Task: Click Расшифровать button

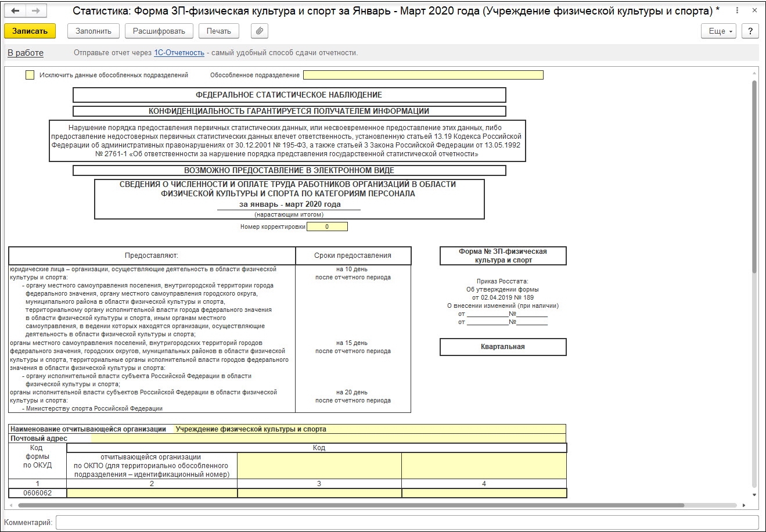Action: (159, 31)
